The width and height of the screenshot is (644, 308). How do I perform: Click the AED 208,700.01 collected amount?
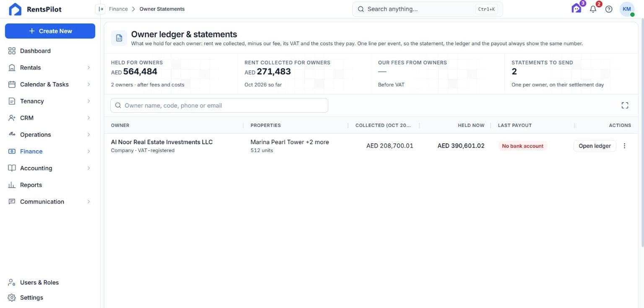(x=390, y=146)
